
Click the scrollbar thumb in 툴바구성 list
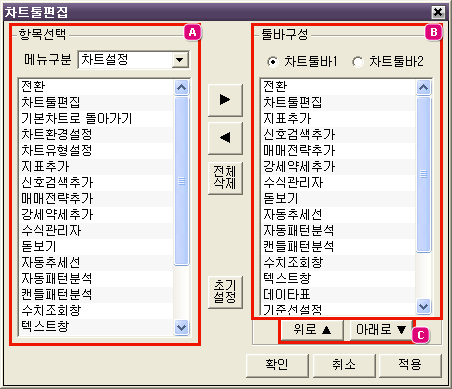(x=424, y=174)
